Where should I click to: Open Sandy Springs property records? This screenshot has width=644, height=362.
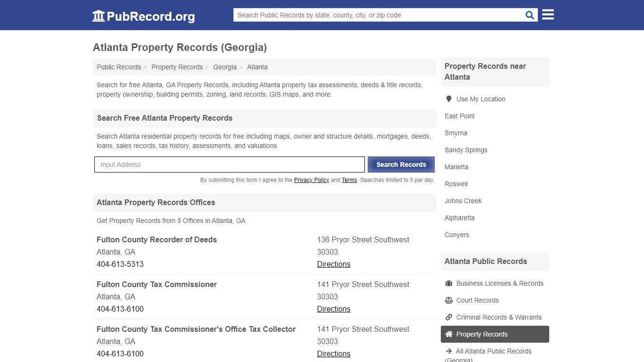[466, 150]
